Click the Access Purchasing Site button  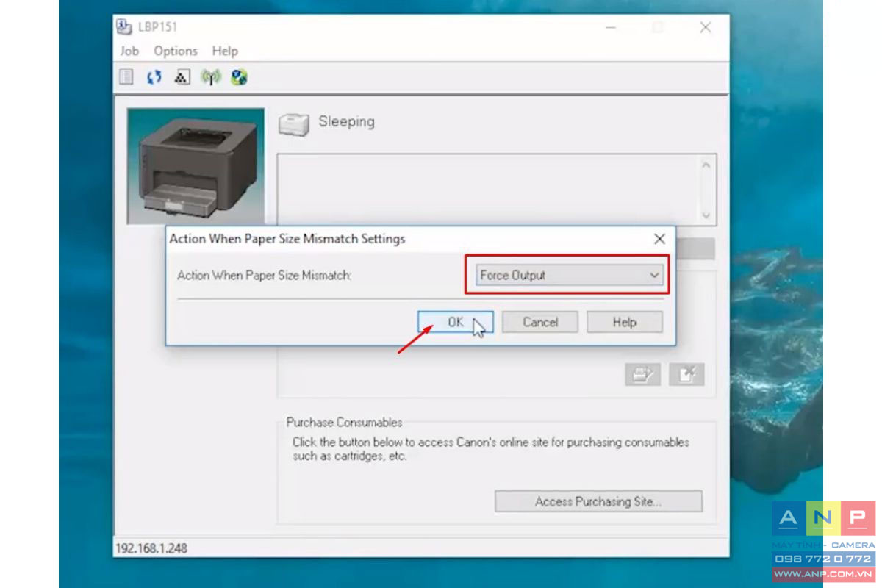point(598,501)
